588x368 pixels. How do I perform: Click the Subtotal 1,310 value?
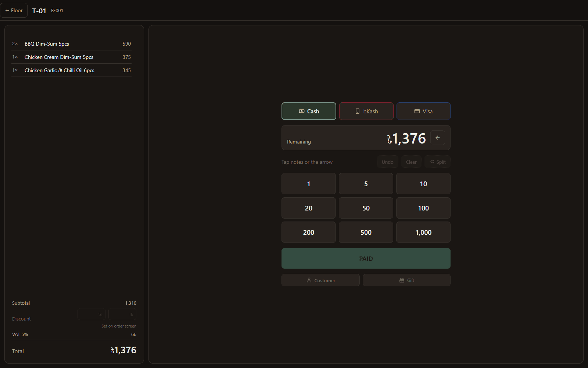[x=130, y=303]
